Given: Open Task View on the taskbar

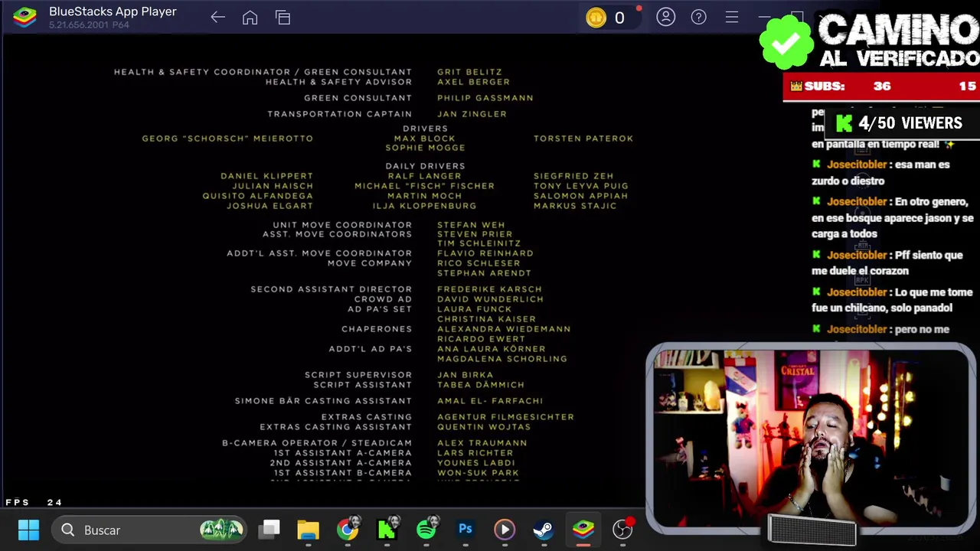Looking at the screenshot, I should click(x=269, y=530).
